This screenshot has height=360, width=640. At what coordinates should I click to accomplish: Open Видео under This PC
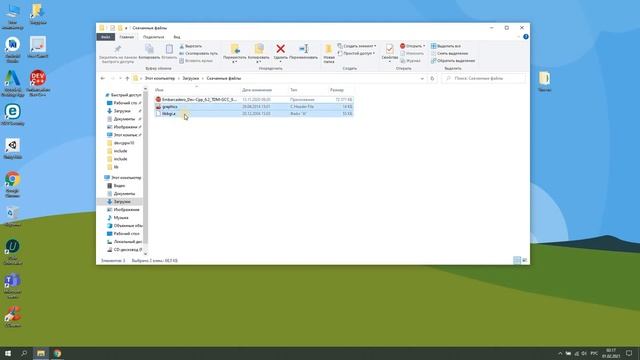coord(116,186)
